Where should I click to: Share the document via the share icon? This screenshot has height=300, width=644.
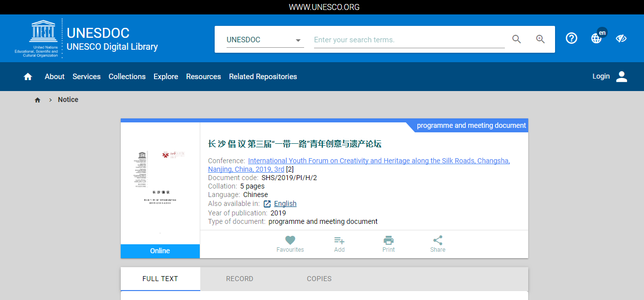438,240
